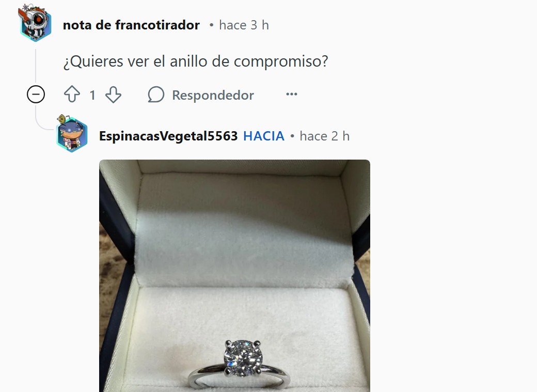Click the comment text about anillo de compromiso
Viewport: 537px width, 392px height.
tap(196, 61)
